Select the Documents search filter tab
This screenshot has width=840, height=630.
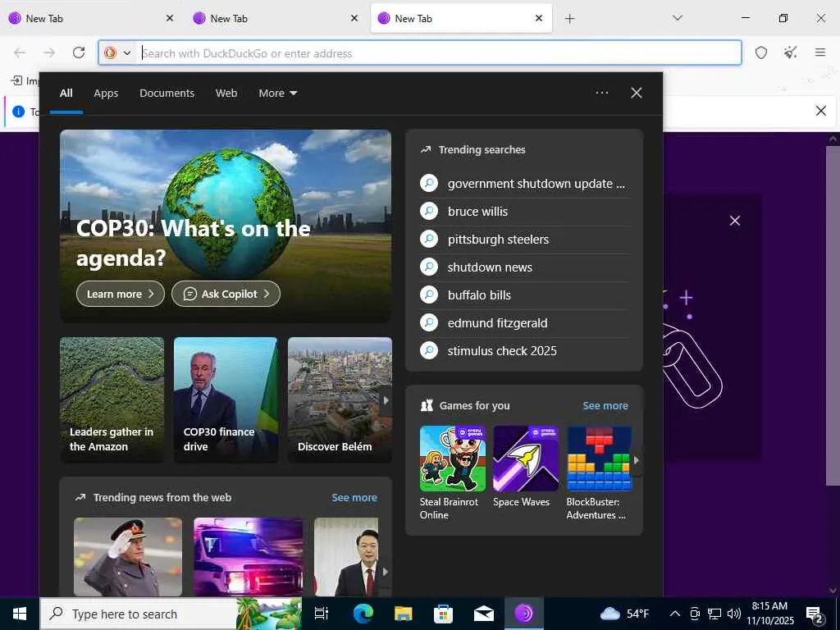coord(167,94)
